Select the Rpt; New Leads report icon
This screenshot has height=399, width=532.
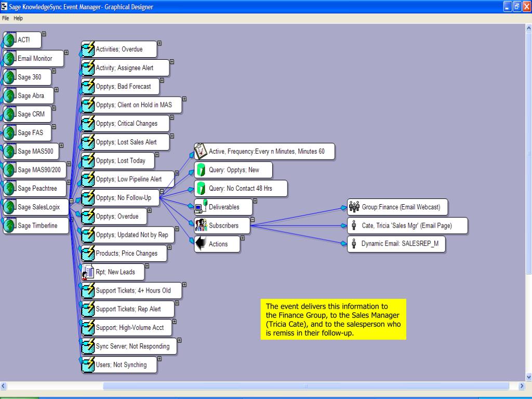(88, 272)
